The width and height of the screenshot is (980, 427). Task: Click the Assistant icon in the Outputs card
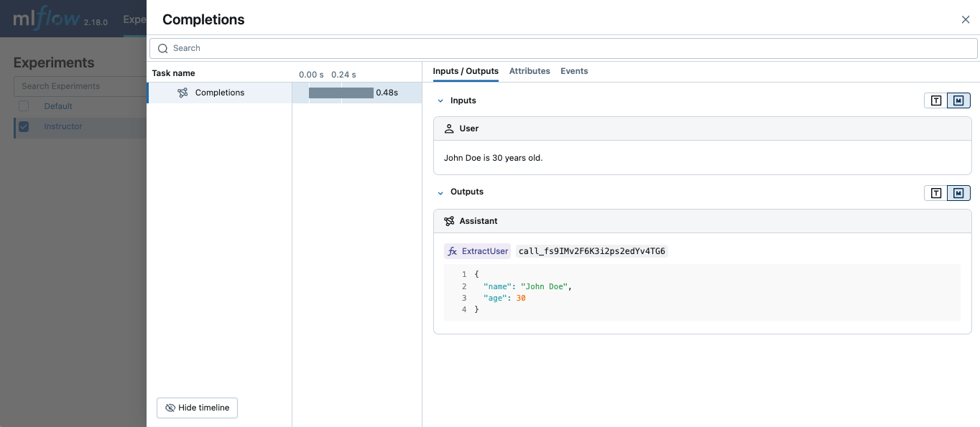pyautogui.click(x=449, y=221)
